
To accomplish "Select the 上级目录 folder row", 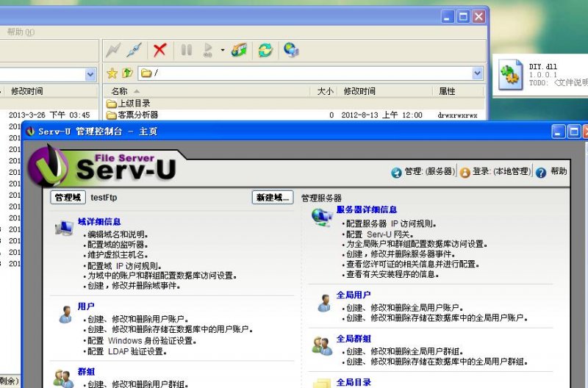I will (x=294, y=104).
